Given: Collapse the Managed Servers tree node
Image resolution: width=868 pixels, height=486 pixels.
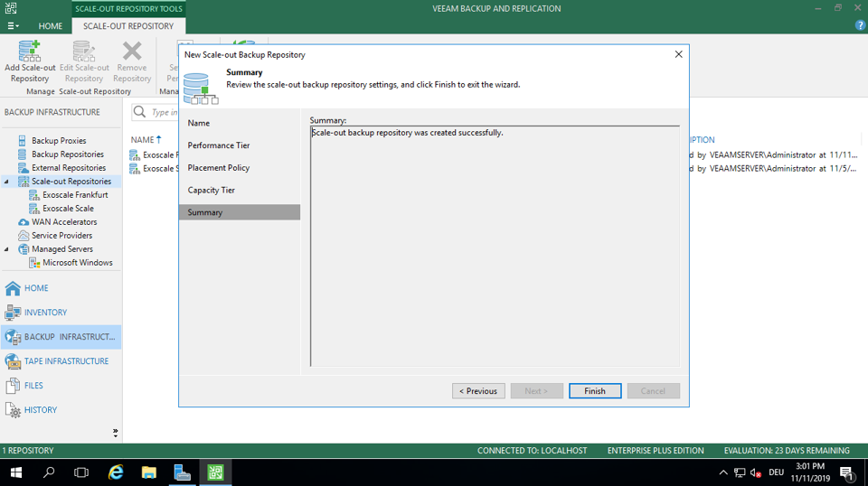Looking at the screenshot, I should (x=7, y=249).
